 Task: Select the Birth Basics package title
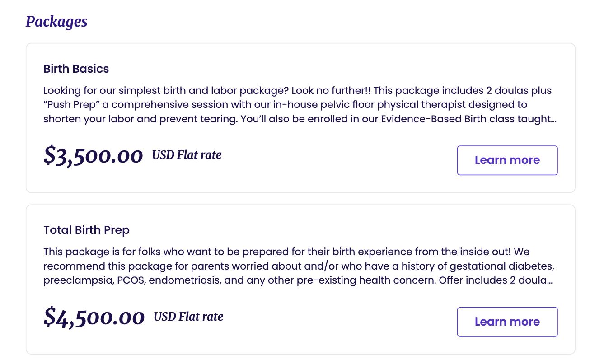point(76,69)
